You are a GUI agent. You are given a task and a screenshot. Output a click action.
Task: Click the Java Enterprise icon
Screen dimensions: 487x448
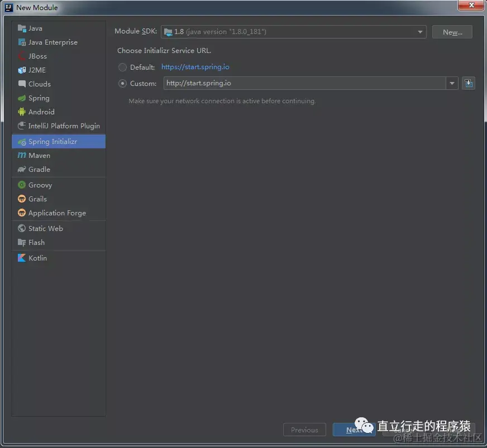coord(22,42)
